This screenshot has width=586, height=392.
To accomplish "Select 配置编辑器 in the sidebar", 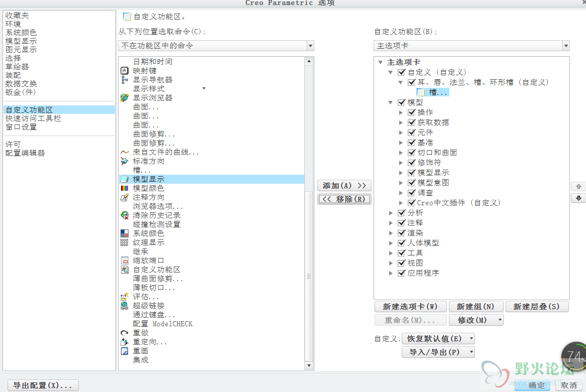I will pos(25,153).
